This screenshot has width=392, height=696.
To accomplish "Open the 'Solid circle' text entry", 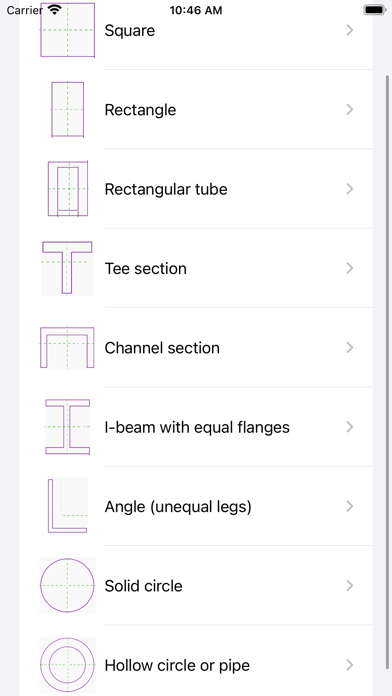I will click(x=143, y=586).
